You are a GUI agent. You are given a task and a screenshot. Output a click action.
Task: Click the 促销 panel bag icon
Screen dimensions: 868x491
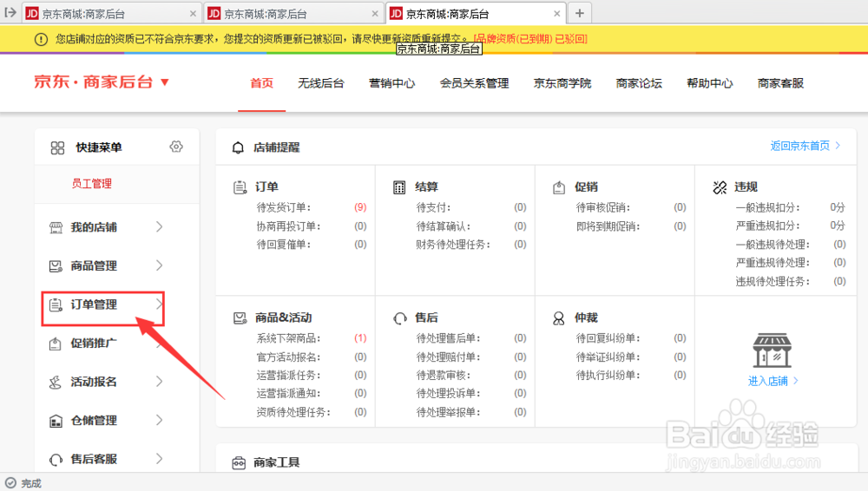(559, 187)
